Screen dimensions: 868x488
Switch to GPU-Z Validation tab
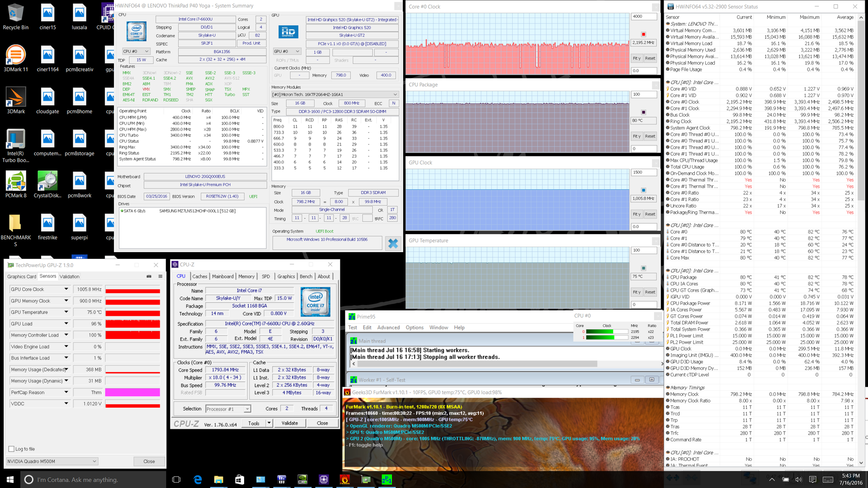pos(69,277)
